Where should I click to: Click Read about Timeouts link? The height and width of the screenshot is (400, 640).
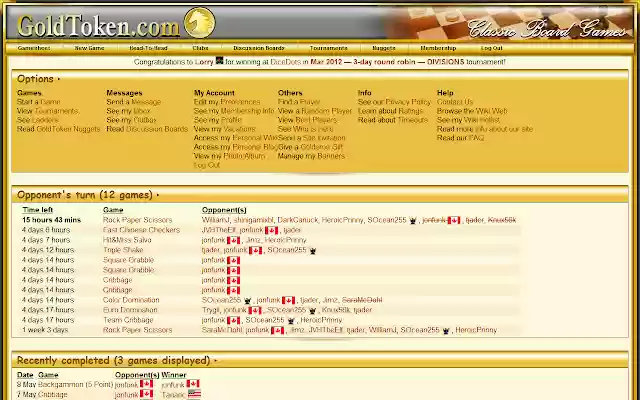point(393,120)
